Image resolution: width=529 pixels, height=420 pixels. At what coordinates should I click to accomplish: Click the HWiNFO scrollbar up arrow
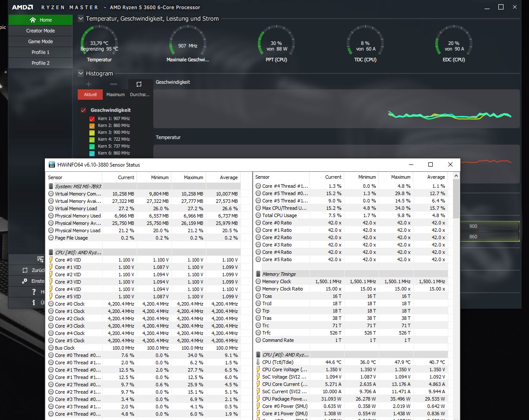point(456,176)
